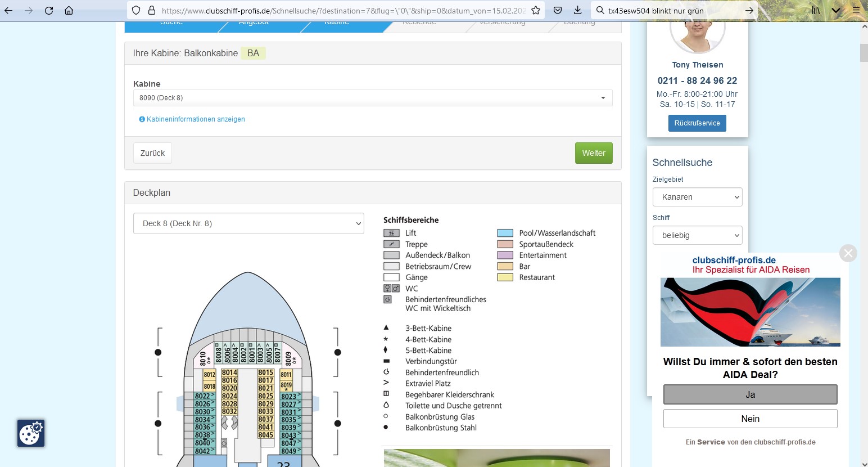Click the Save to Pocket icon
Screen dimensions: 868x467
point(558,11)
